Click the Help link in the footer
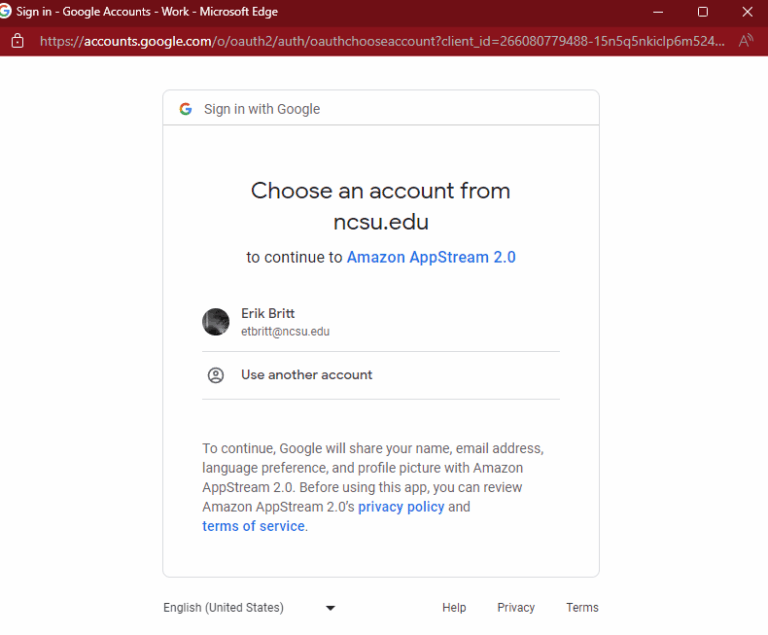This screenshot has width=768, height=635. 454,607
